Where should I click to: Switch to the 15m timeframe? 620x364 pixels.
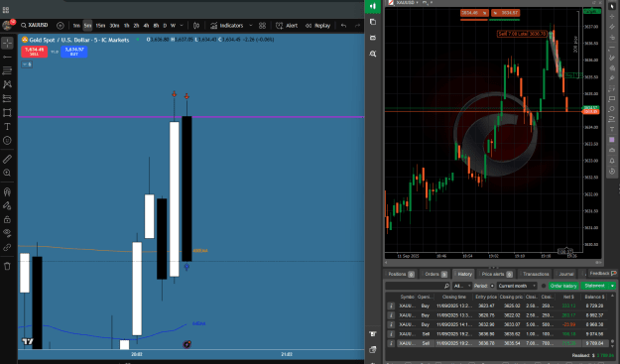click(100, 26)
